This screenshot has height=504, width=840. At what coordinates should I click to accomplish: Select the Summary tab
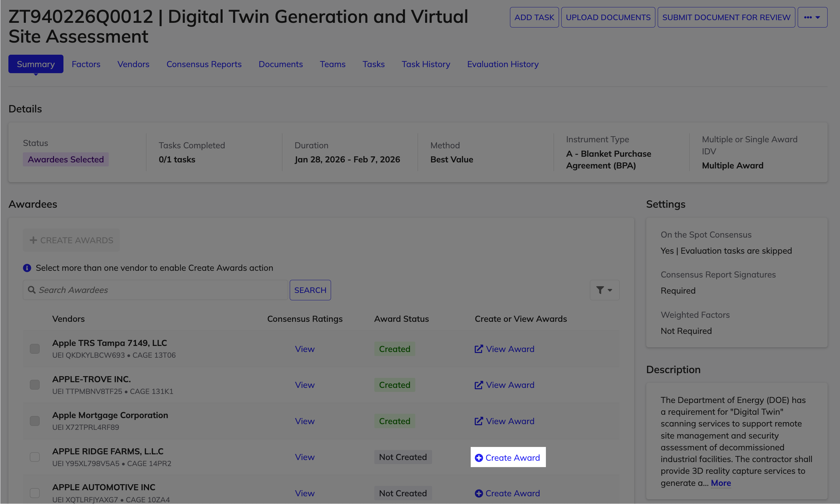point(36,64)
